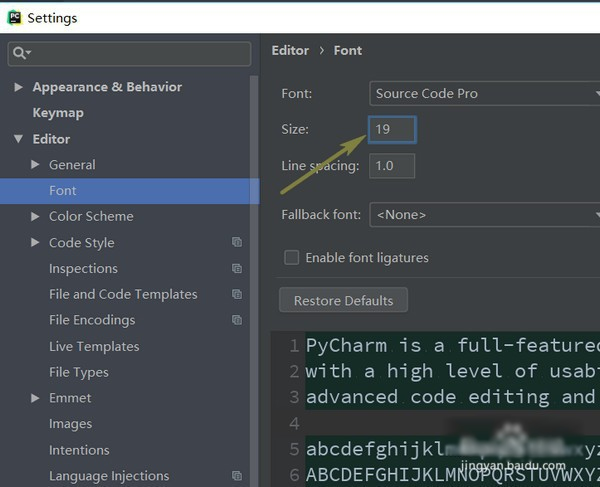Enable font ligatures checkbox
The image size is (600, 487).
point(292,257)
